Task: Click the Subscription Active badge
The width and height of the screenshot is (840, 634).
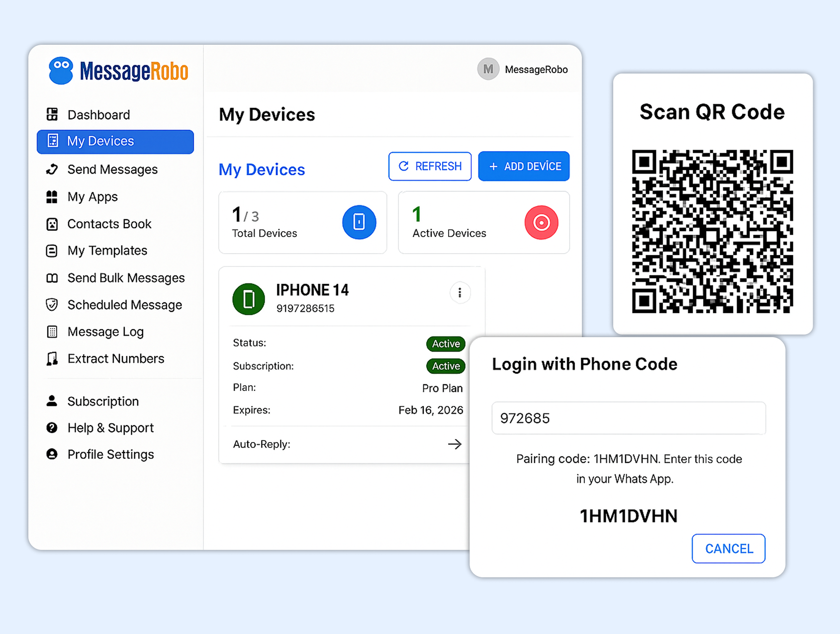Action: click(x=446, y=366)
